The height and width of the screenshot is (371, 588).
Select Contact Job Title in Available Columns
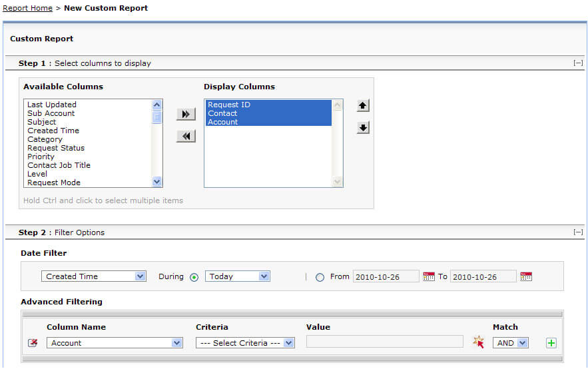click(59, 165)
